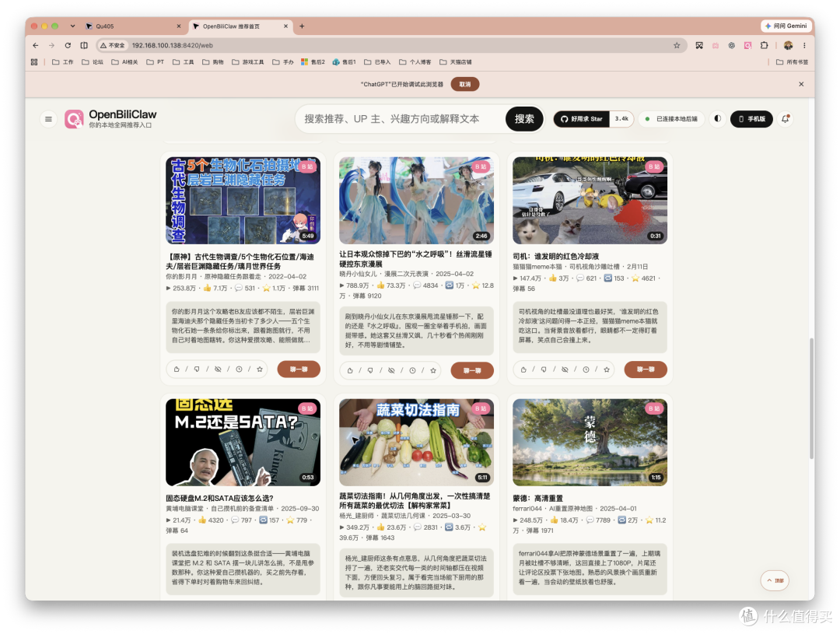
Task: Reload the page with browser refresh icon
Action: [68, 46]
